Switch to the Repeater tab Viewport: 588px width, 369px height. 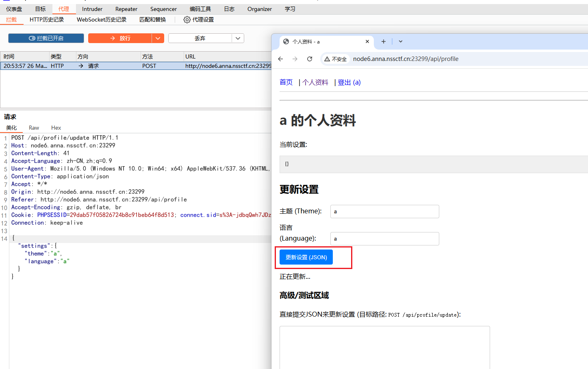[x=126, y=9]
